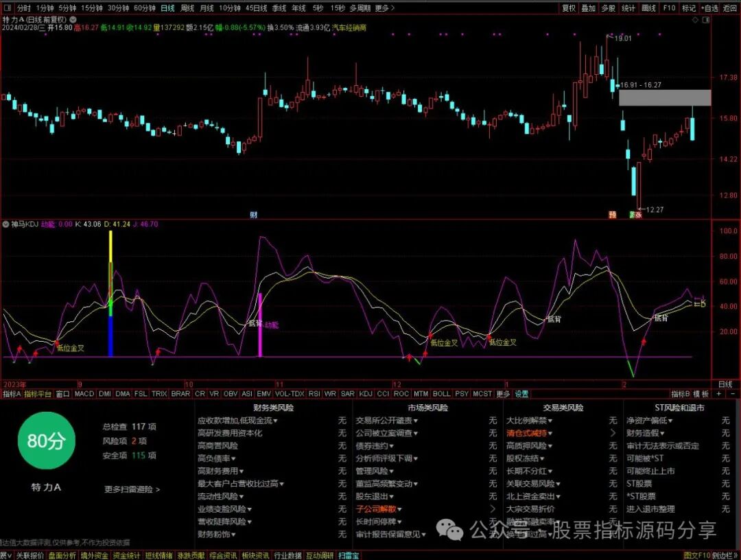Expand the 财务造假 item

point(646,433)
